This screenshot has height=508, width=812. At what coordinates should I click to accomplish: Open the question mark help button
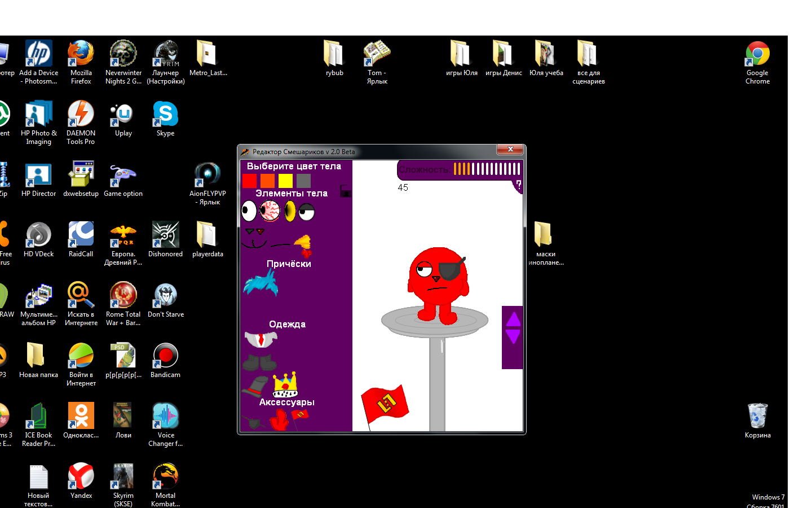(518, 186)
